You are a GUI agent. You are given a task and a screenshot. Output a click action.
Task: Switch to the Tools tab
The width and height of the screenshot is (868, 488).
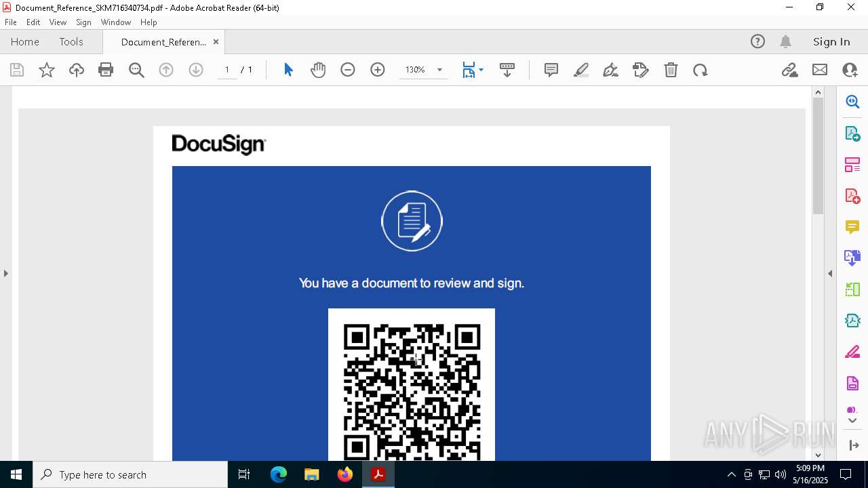[x=71, y=41]
